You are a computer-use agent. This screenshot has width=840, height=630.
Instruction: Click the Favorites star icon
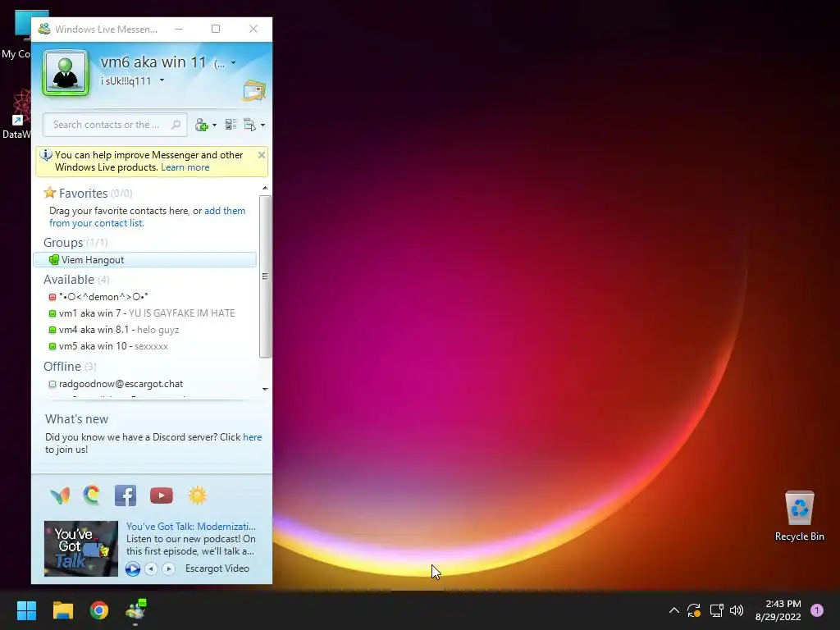click(x=50, y=192)
